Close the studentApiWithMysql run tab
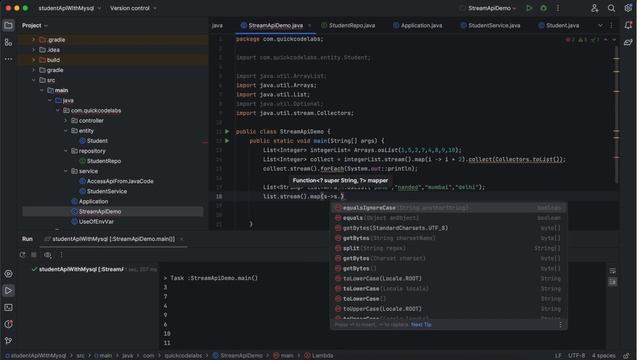 tap(182, 239)
